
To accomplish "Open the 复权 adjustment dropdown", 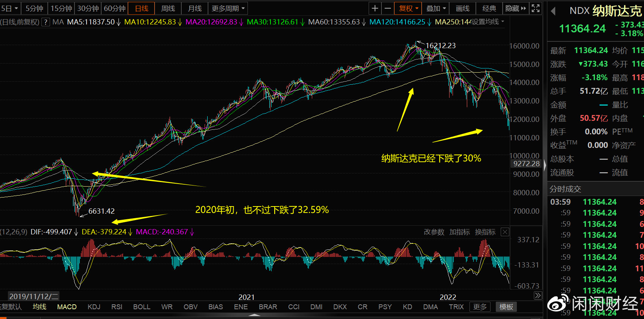I will click(409, 8).
